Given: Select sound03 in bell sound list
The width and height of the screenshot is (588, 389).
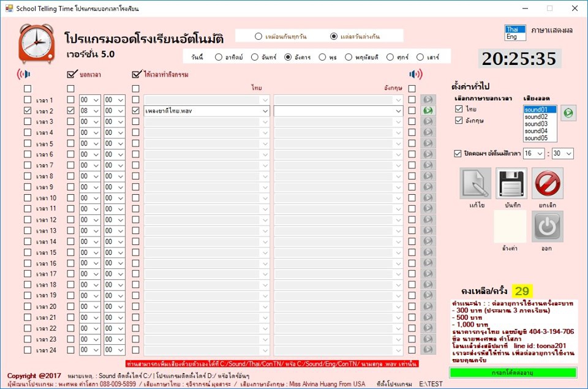Looking at the screenshot, I should pyautogui.click(x=540, y=124).
